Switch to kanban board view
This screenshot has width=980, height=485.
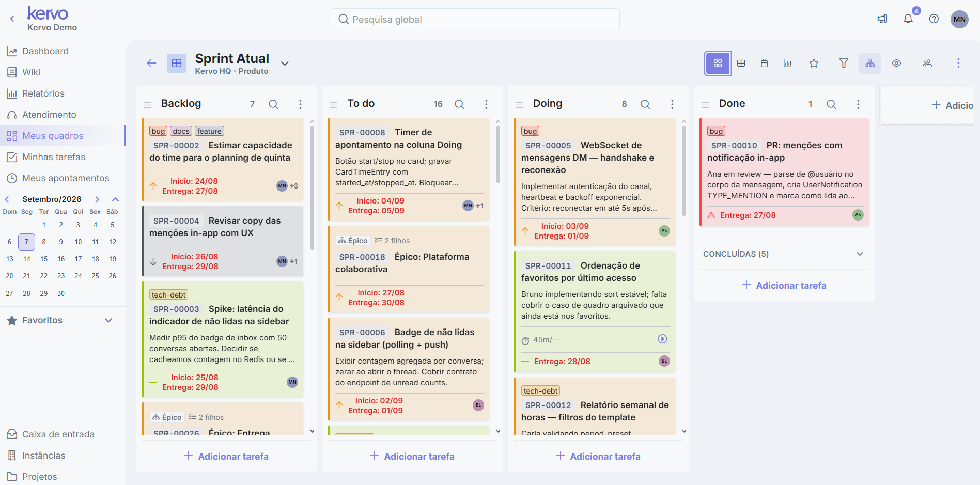pos(718,64)
